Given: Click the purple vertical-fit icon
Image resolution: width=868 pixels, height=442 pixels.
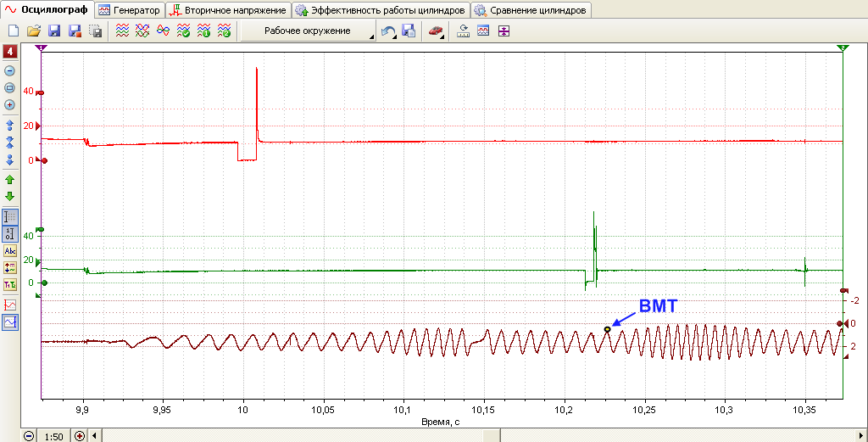Looking at the screenshot, I should click(504, 31).
